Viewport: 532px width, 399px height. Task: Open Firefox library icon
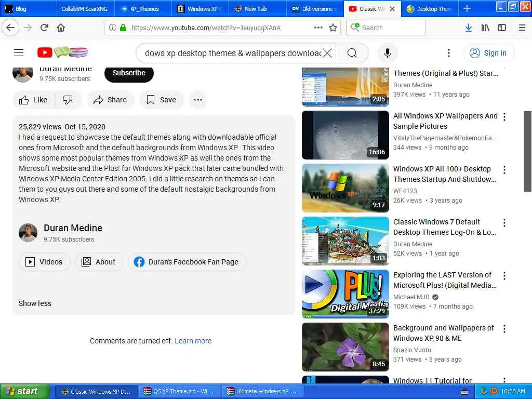[485, 28]
